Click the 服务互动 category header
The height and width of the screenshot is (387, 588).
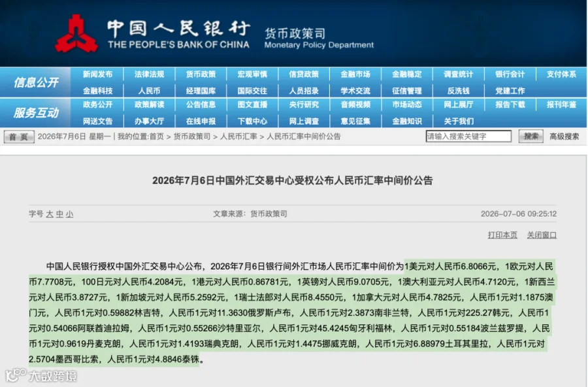point(36,112)
